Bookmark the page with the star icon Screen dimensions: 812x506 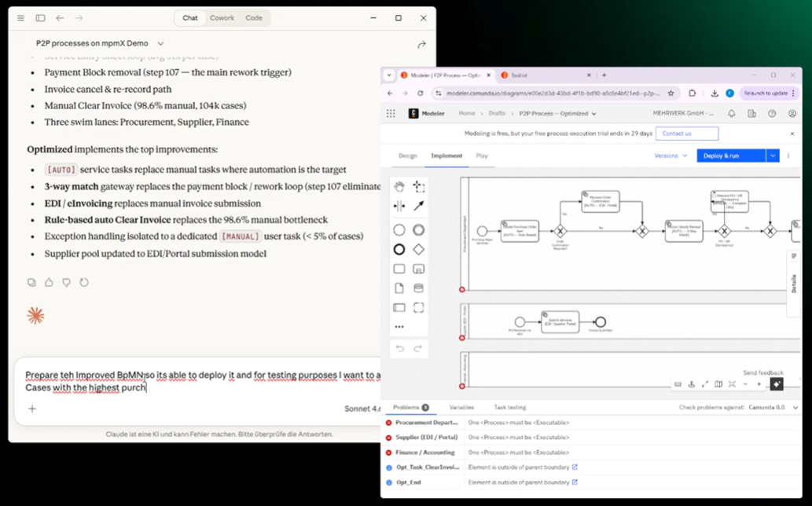(x=671, y=93)
